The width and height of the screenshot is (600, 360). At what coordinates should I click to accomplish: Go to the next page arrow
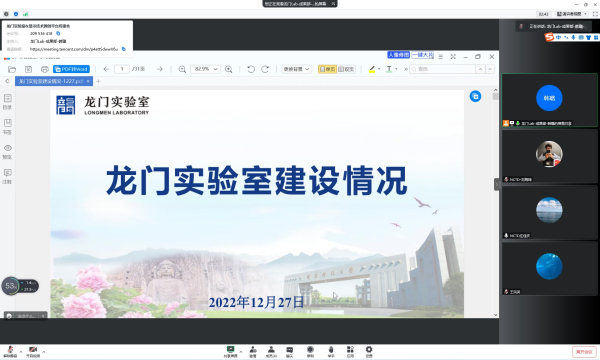tap(160, 69)
